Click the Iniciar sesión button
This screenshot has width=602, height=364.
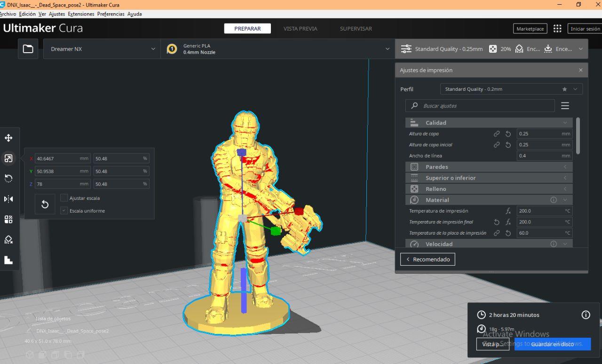pyautogui.click(x=585, y=29)
